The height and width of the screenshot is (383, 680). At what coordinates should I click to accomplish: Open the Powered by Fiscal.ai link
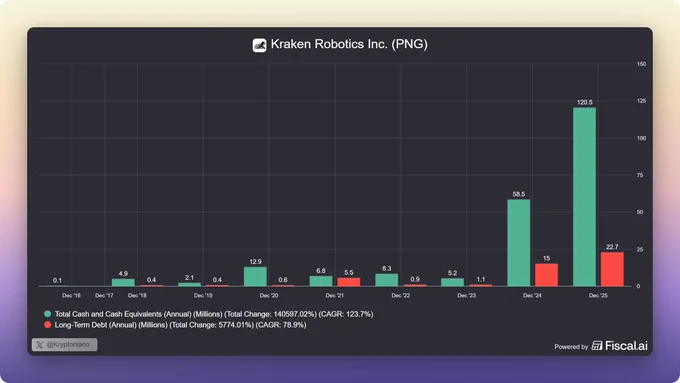tap(601, 346)
